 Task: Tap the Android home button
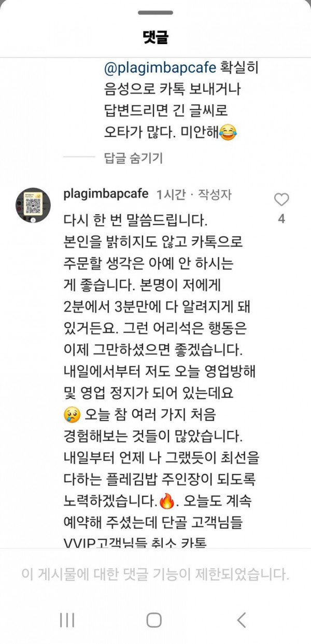(154, 620)
